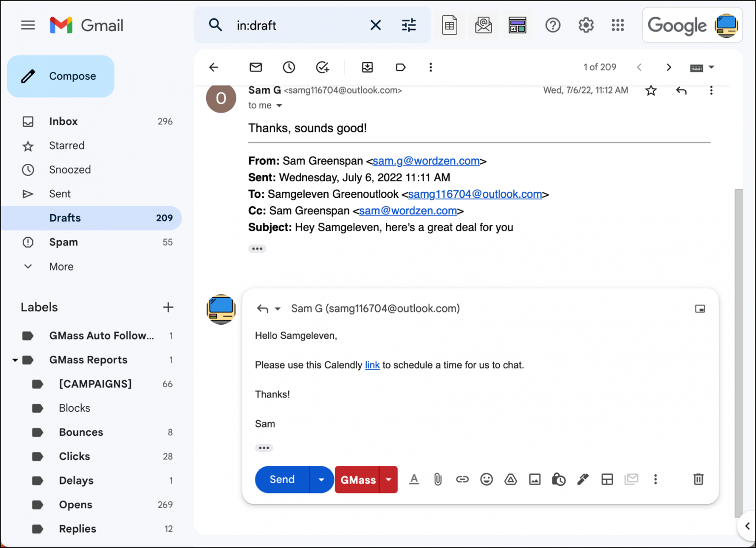756x548 pixels.
Task: Open the GMass spreadsheet connection icon
Action: point(449,25)
